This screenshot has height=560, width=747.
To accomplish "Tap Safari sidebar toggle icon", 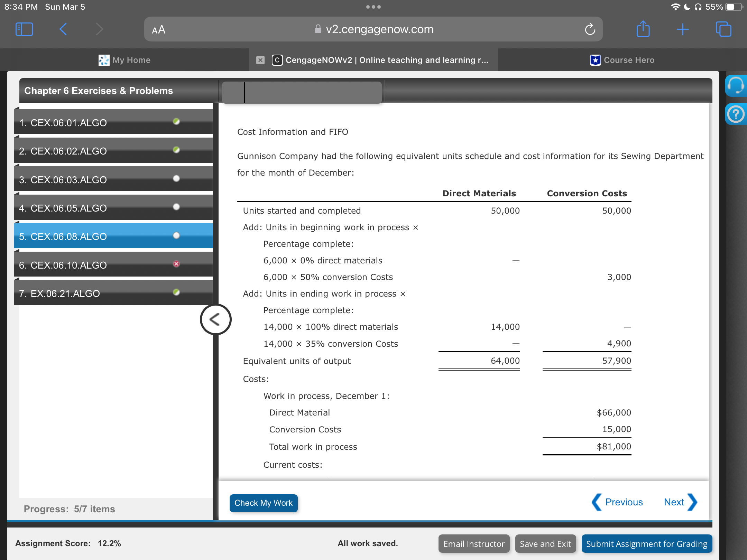I will click(24, 29).
